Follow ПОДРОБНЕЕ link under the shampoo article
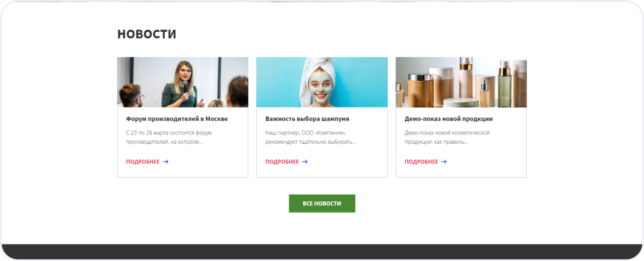 tap(282, 162)
